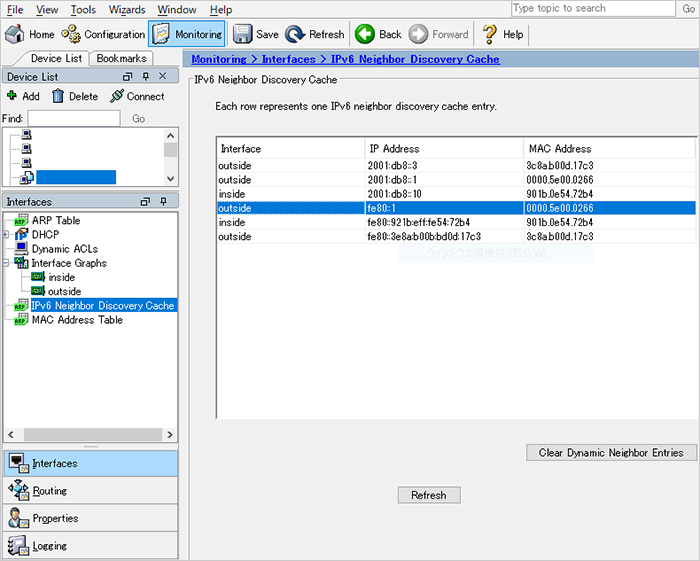
Task: Toggle auto-hide pin on Interfaces panel
Action: tap(163, 202)
